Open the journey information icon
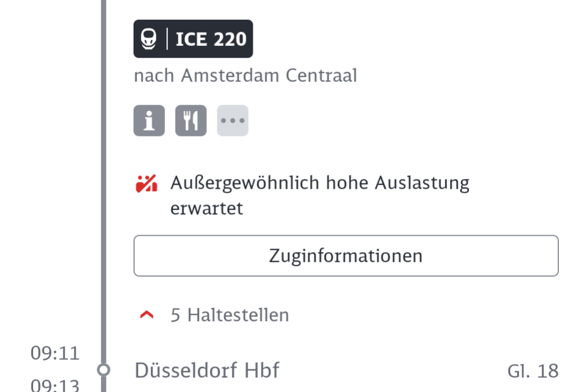Screen dimensions: 585x392 pos(149,120)
